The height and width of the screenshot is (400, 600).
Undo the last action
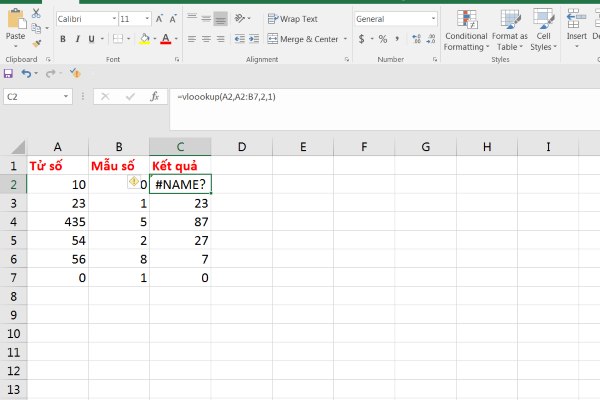[25, 73]
